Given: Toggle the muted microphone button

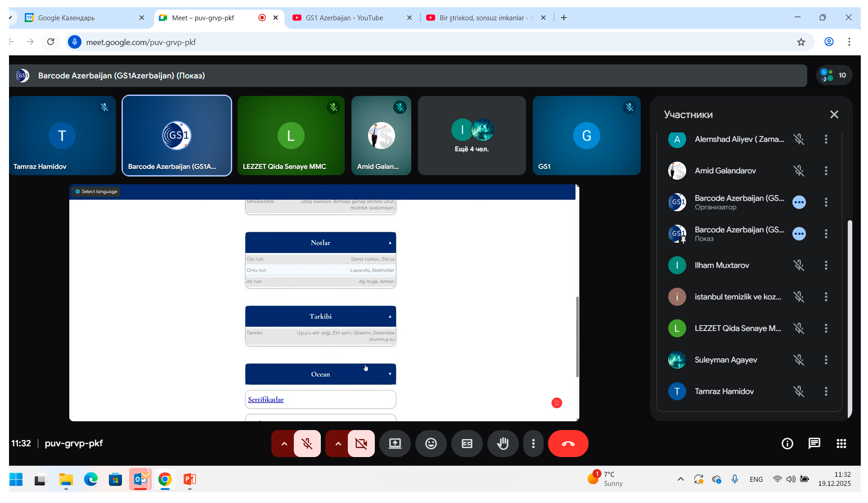Looking at the screenshot, I should point(307,444).
